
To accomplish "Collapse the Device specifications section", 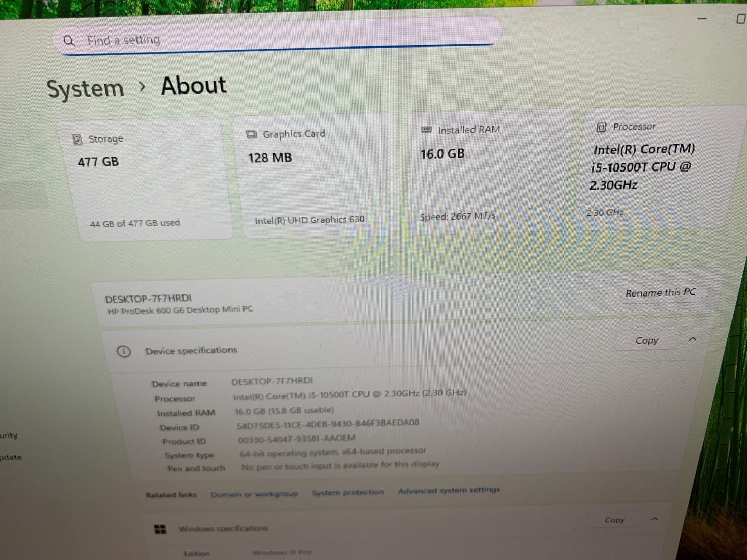I will (x=693, y=339).
